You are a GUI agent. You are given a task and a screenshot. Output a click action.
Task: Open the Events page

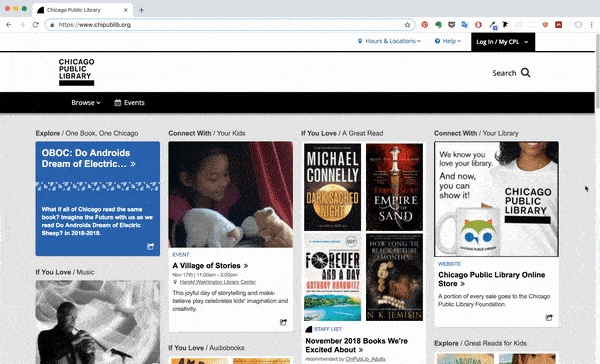[129, 103]
